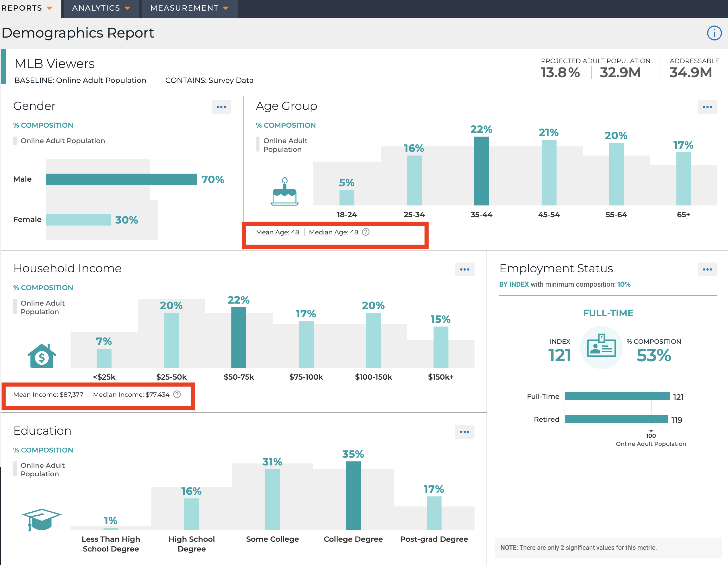
Task: Select the highlighted $50-75k income bar
Action: click(x=239, y=337)
